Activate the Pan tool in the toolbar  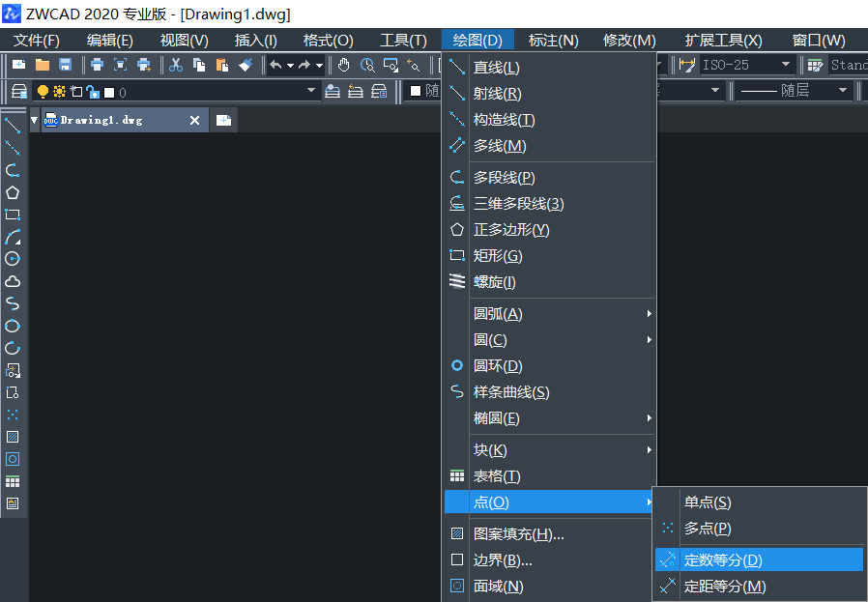[343, 65]
